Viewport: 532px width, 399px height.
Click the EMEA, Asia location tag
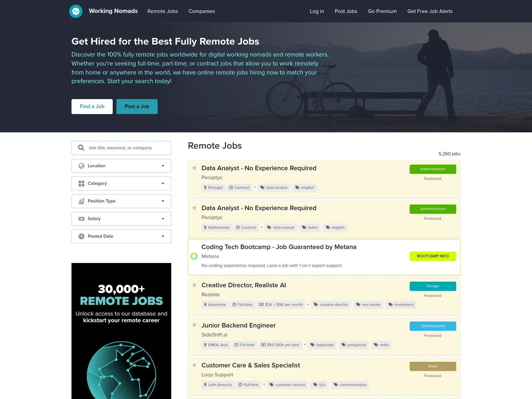(x=216, y=345)
